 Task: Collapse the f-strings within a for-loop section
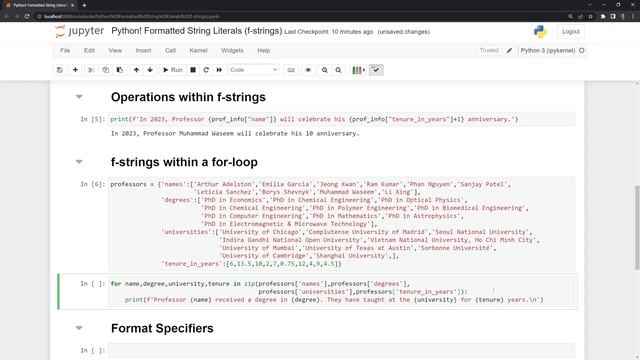pyautogui.click(x=79, y=162)
